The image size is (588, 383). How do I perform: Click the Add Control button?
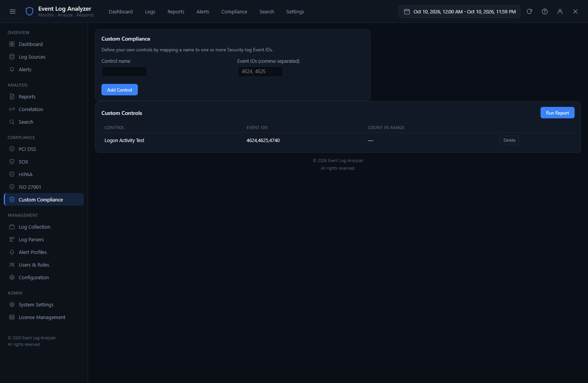point(119,90)
